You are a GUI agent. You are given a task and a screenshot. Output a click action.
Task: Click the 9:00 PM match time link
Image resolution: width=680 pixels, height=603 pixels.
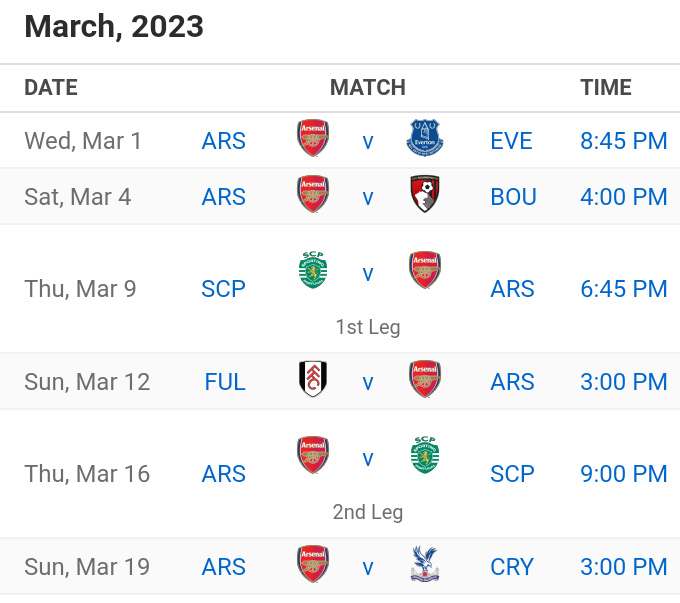coord(624,474)
